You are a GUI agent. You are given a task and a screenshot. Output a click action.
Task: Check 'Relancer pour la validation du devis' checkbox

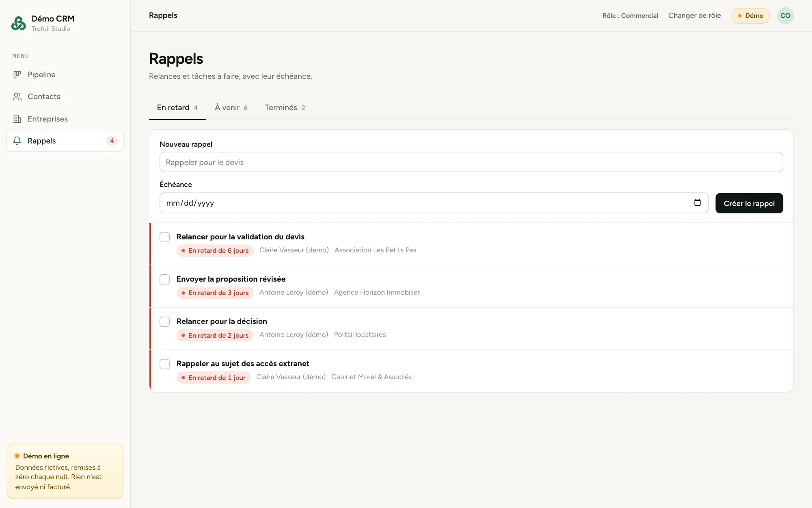coord(164,237)
